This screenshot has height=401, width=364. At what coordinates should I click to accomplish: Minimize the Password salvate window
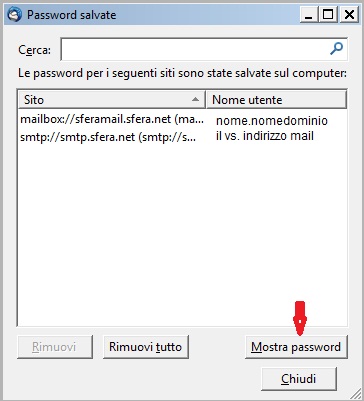tap(309, 15)
